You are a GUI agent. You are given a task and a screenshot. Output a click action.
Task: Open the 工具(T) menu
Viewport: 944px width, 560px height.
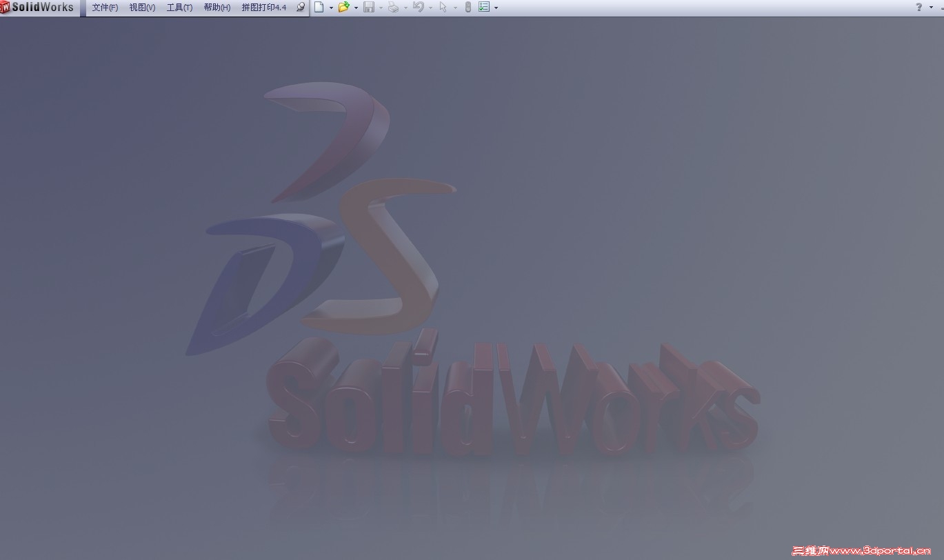tap(179, 8)
